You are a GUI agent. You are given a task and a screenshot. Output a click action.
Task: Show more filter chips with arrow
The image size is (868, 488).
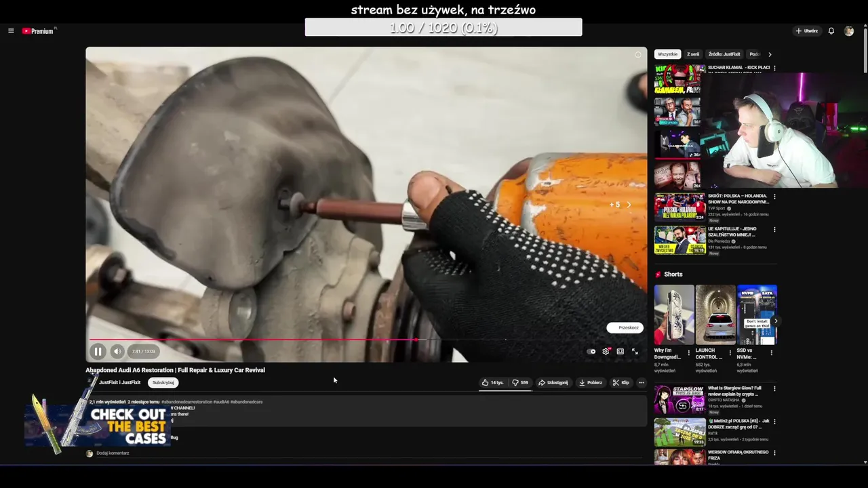[x=770, y=54]
